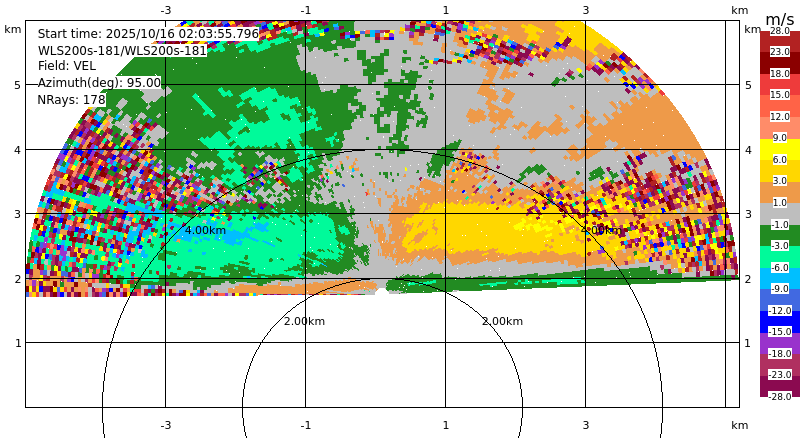
Task: Select the right axis tick label 1
Action: pos(748,343)
